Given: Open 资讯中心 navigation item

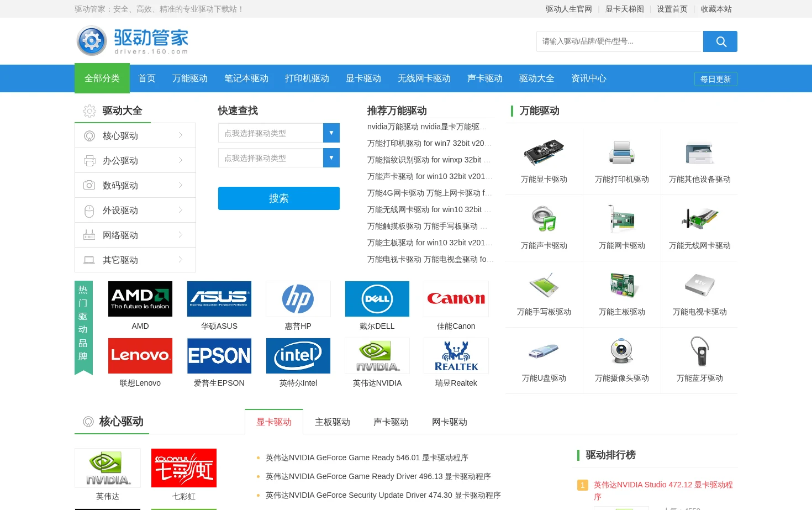Looking at the screenshot, I should click(589, 78).
